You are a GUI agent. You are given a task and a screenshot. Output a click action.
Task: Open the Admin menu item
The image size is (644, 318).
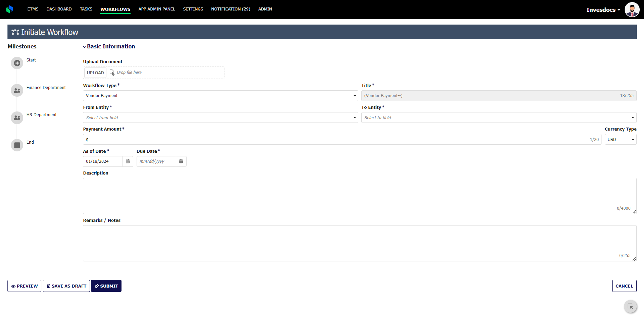coord(265,9)
